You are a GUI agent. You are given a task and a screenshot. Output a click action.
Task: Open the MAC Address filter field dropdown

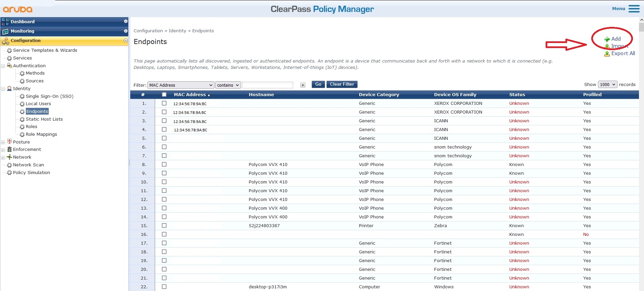point(181,85)
